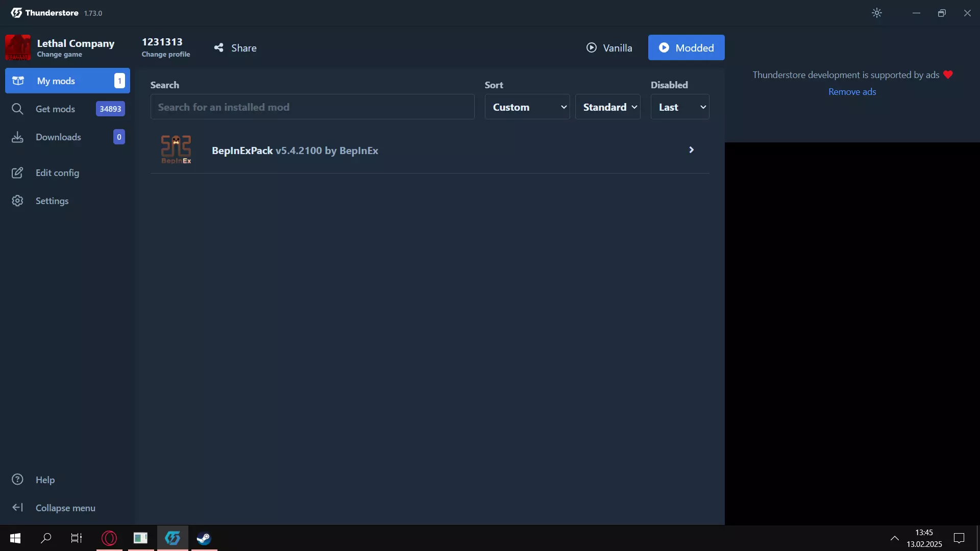Open Get mods from sidebar

click(55, 109)
